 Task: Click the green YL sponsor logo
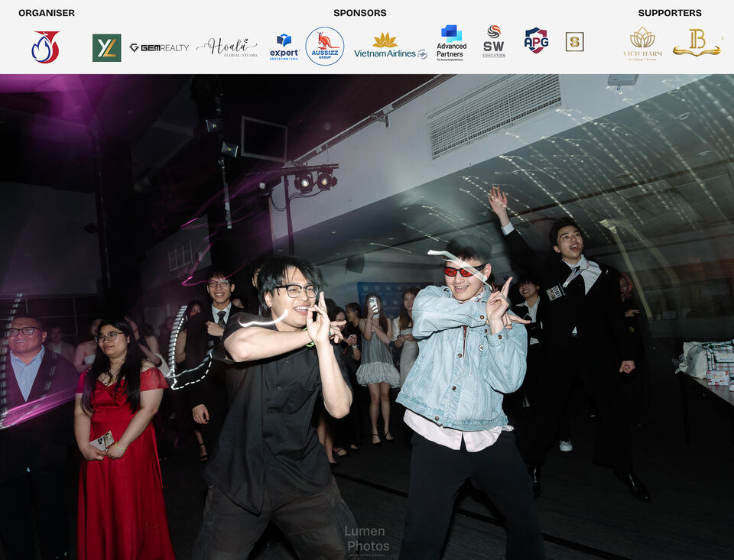pyautogui.click(x=107, y=47)
